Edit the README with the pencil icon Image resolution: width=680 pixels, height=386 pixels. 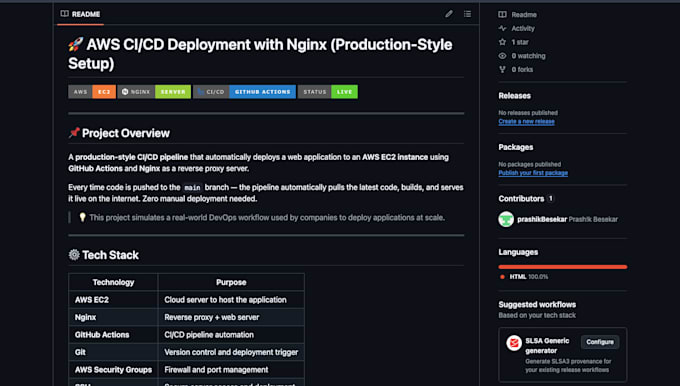coord(449,14)
